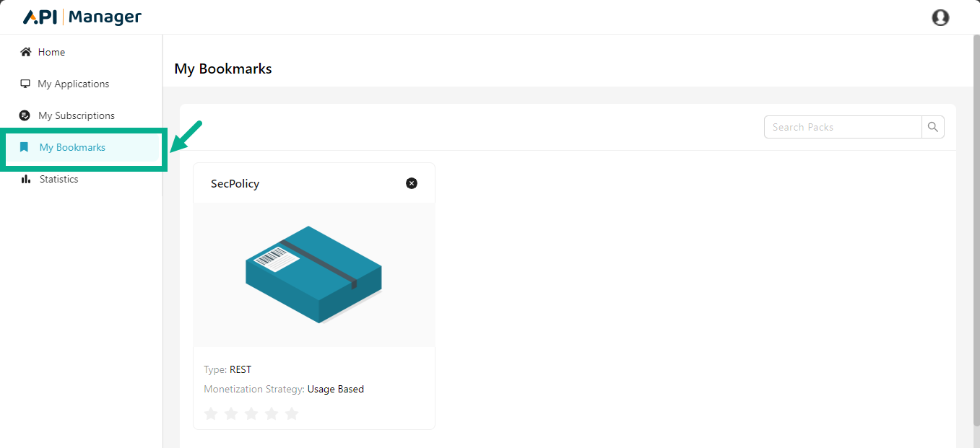Click the My Applications monitor icon

[x=25, y=84]
